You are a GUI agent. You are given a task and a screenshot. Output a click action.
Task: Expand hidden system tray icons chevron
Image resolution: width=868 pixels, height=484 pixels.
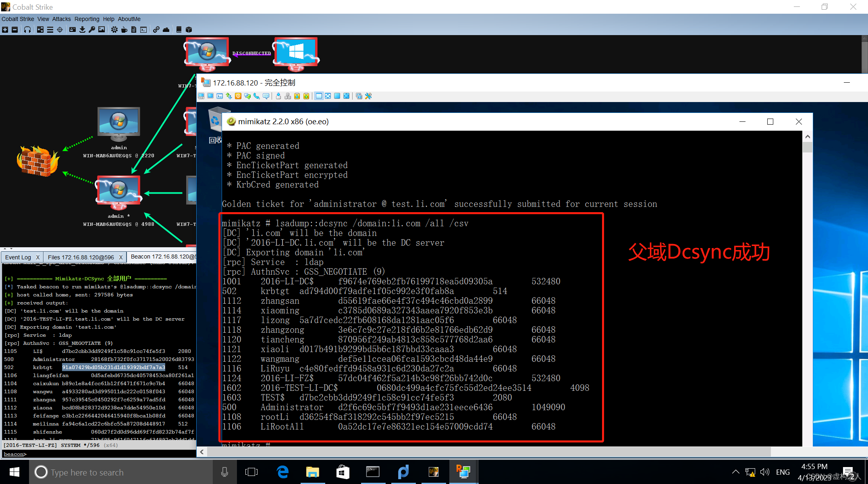(x=735, y=472)
